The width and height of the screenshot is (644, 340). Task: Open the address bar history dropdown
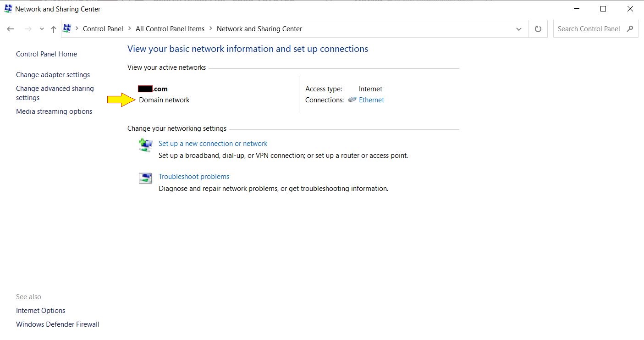point(519,28)
